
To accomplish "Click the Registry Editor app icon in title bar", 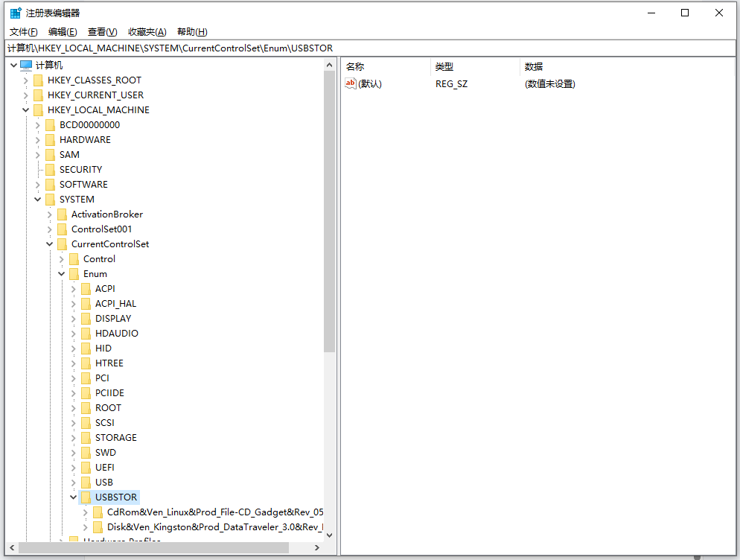I will click(x=16, y=13).
